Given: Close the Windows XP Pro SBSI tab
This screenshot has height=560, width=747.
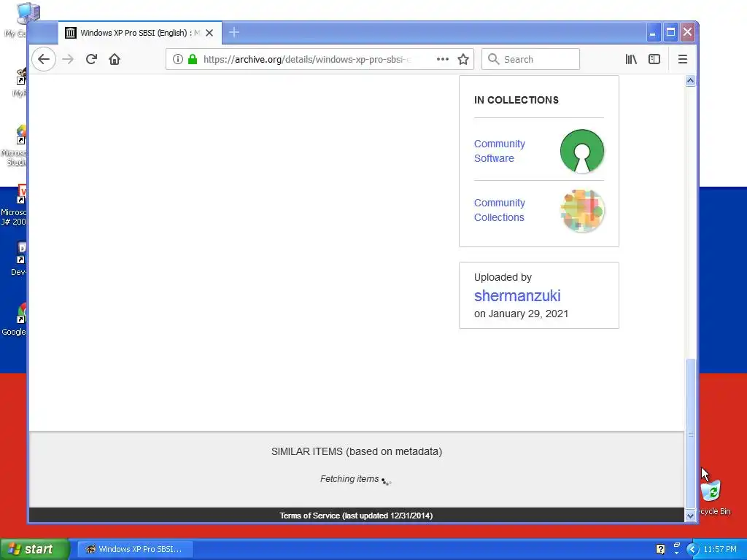Looking at the screenshot, I should [209, 33].
